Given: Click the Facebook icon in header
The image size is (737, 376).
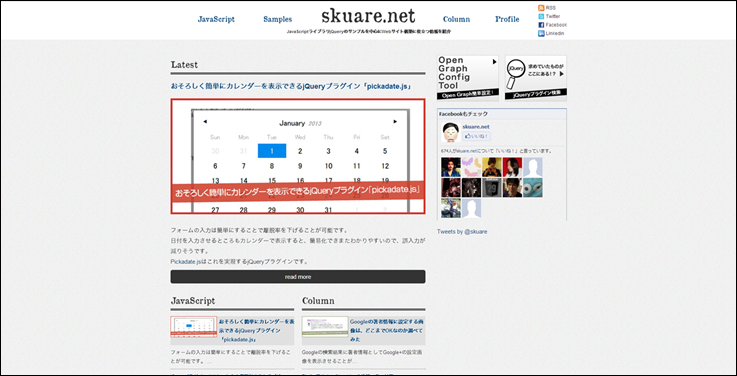Looking at the screenshot, I should pos(541,25).
